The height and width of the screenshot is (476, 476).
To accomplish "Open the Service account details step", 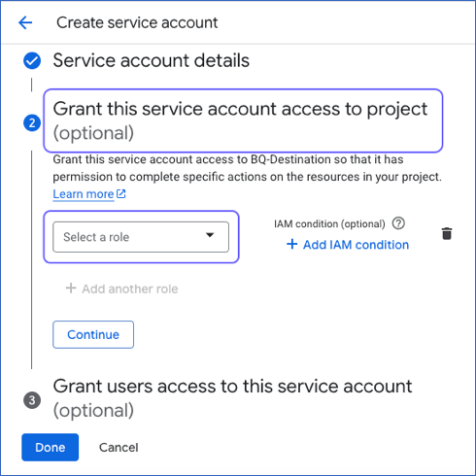I will point(152,60).
